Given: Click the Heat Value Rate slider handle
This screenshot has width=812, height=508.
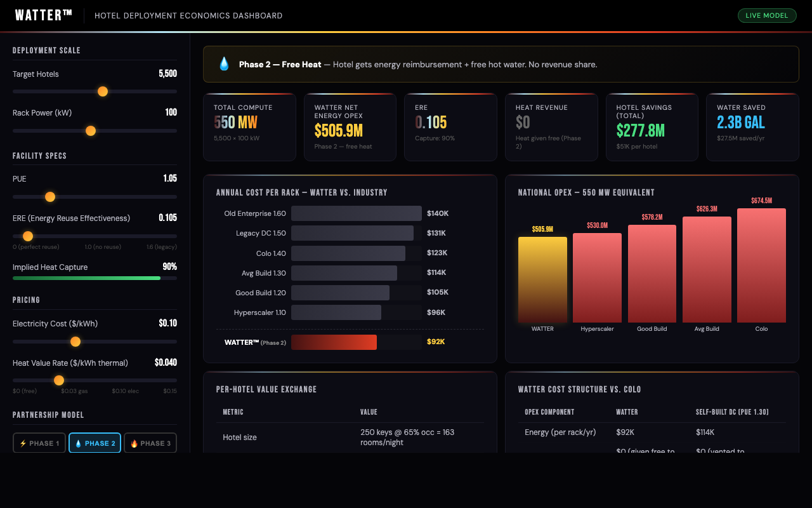Looking at the screenshot, I should coord(59,380).
